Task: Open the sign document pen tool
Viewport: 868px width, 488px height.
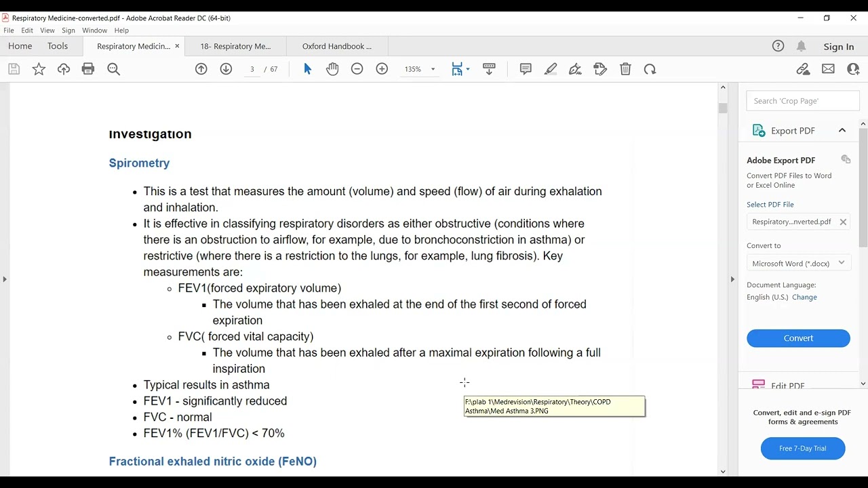Action: tap(576, 69)
